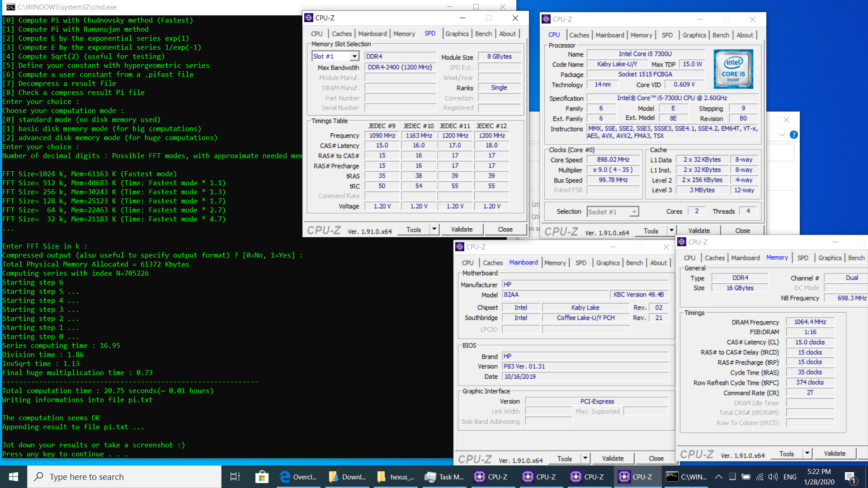Open the Tools dropdown arrow in SPD window

pos(434,230)
